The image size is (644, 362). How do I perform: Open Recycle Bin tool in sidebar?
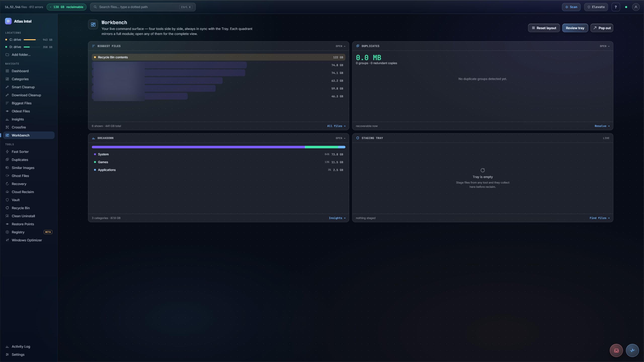click(29, 208)
